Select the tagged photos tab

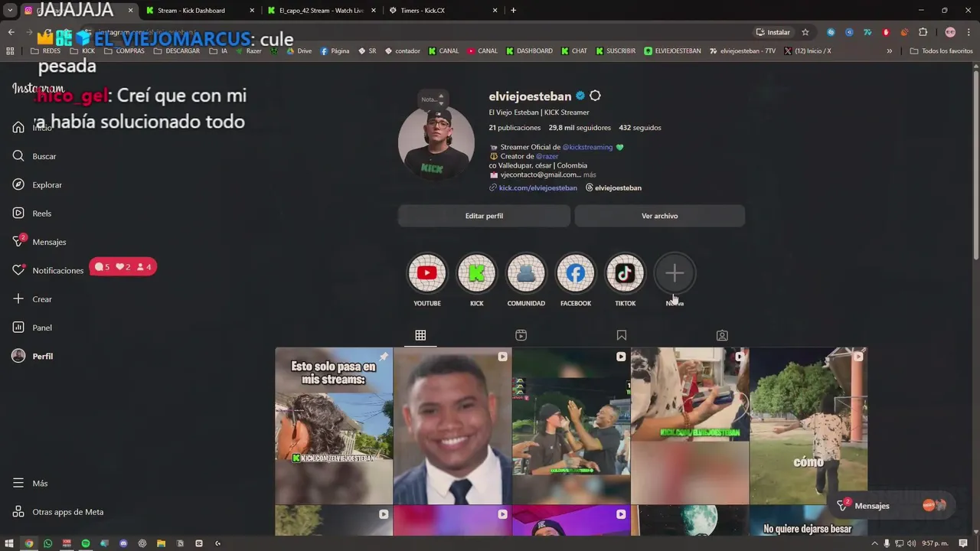tap(722, 335)
